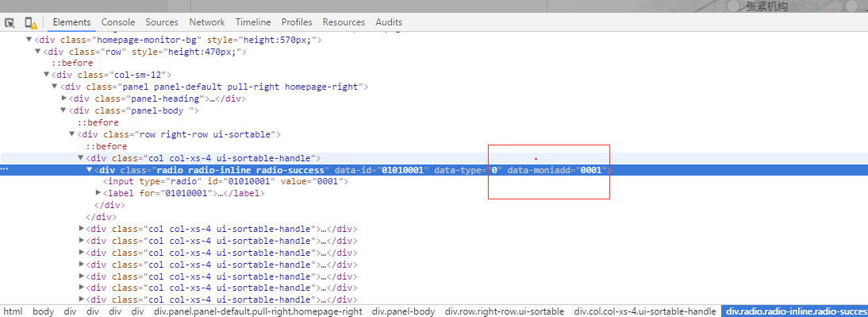This screenshot has height=317, width=868.
Task: Collapse the homepage-monitor-bg div node
Action: 29,40
